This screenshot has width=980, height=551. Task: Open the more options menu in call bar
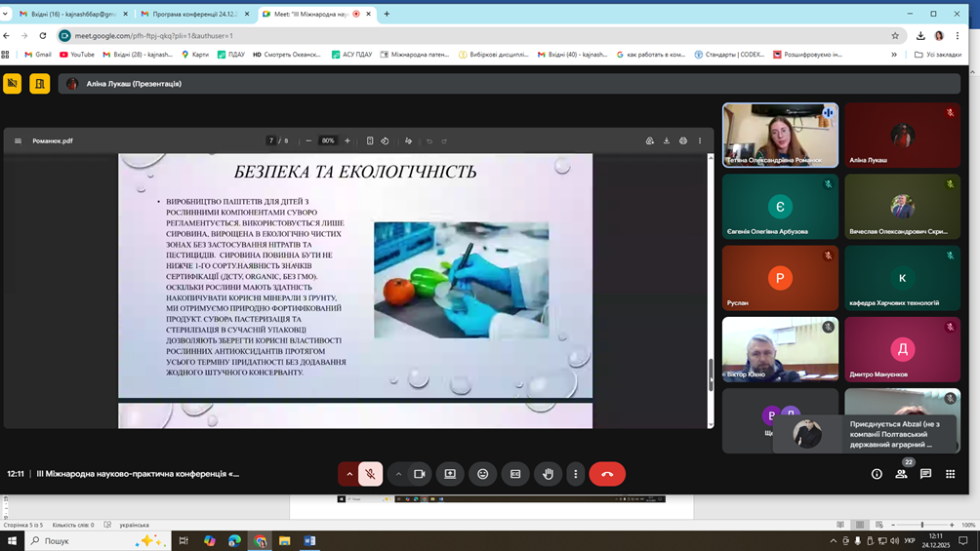[575, 474]
